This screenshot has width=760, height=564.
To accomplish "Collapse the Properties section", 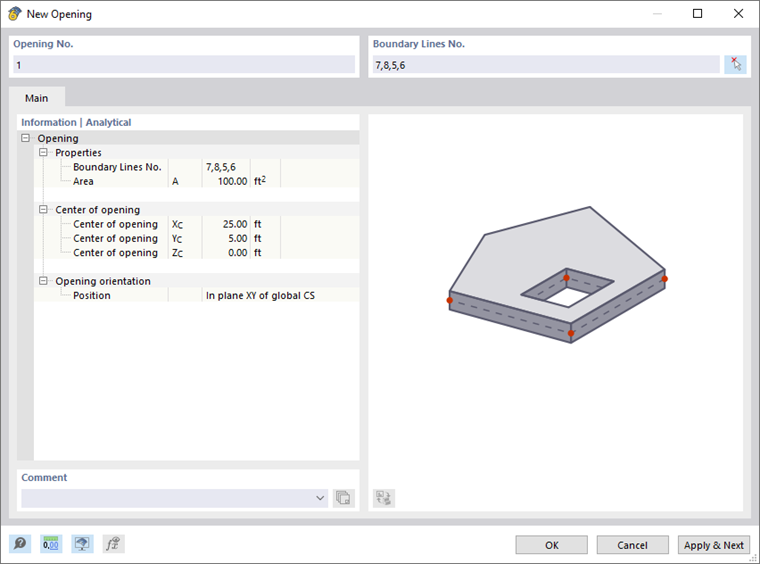I will [x=43, y=152].
